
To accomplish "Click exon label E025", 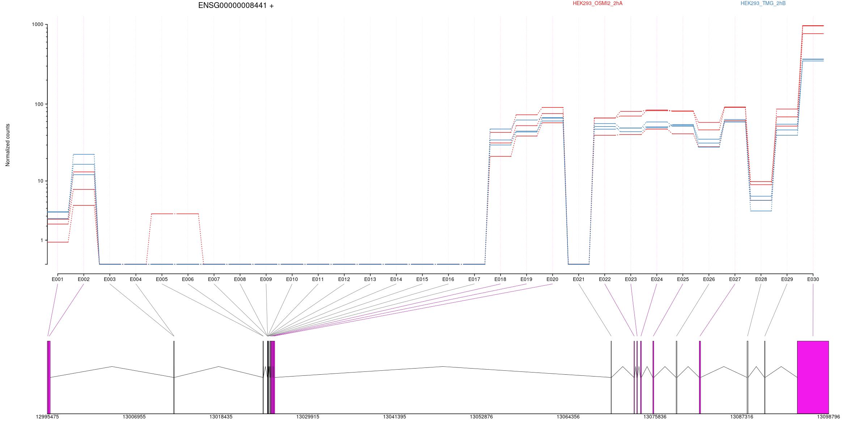I will pyautogui.click(x=683, y=279).
